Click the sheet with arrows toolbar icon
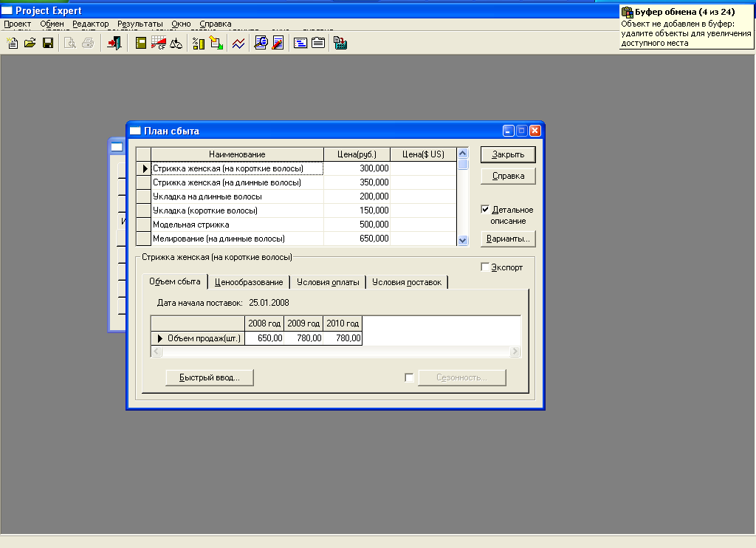Viewport: 756px width, 548px height. click(x=216, y=44)
